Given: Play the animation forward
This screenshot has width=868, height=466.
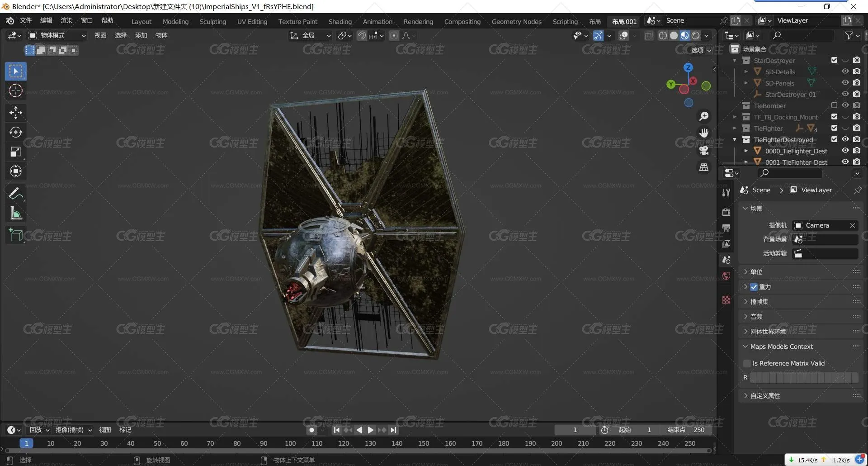Looking at the screenshot, I should pyautogui.click(x=371, y=430).
